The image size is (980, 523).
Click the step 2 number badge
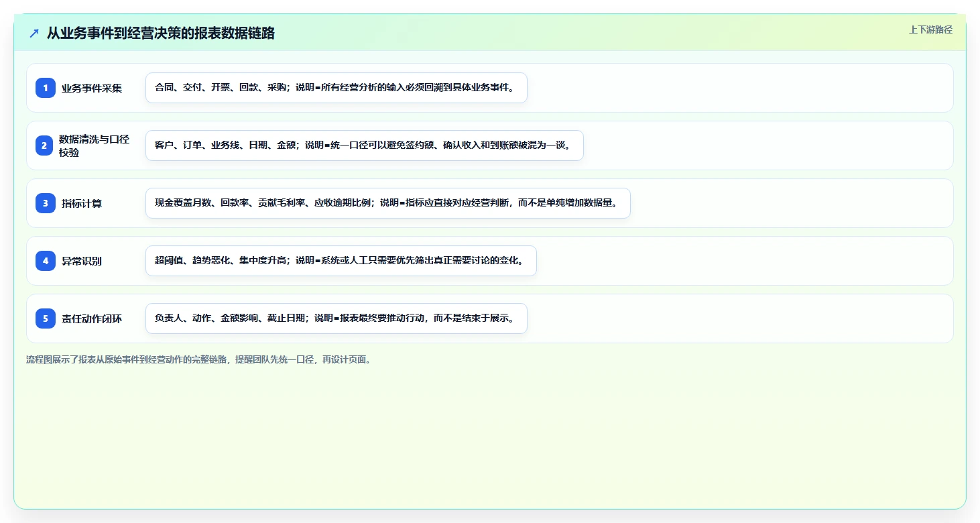tap(44, 146)
